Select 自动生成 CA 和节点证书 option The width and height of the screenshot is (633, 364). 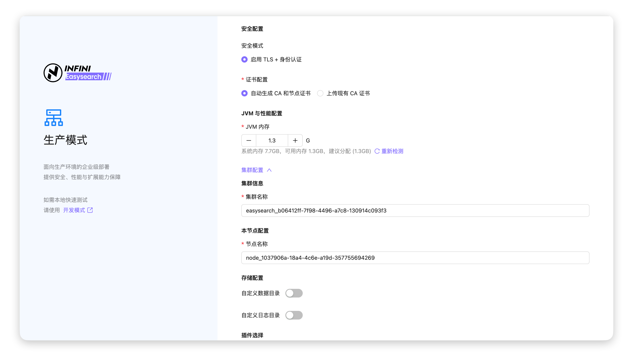tap(244, 93)
